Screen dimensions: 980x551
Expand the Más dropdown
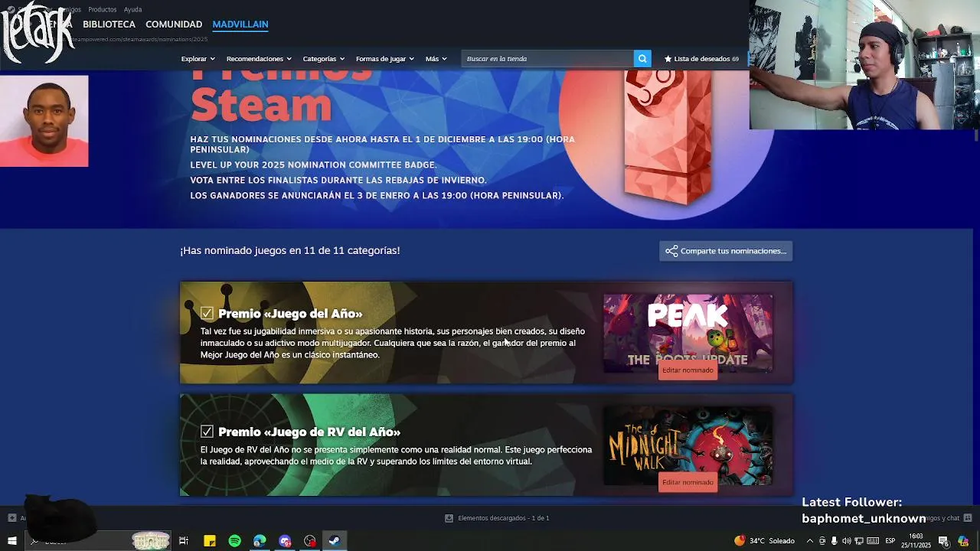(436, 59)
